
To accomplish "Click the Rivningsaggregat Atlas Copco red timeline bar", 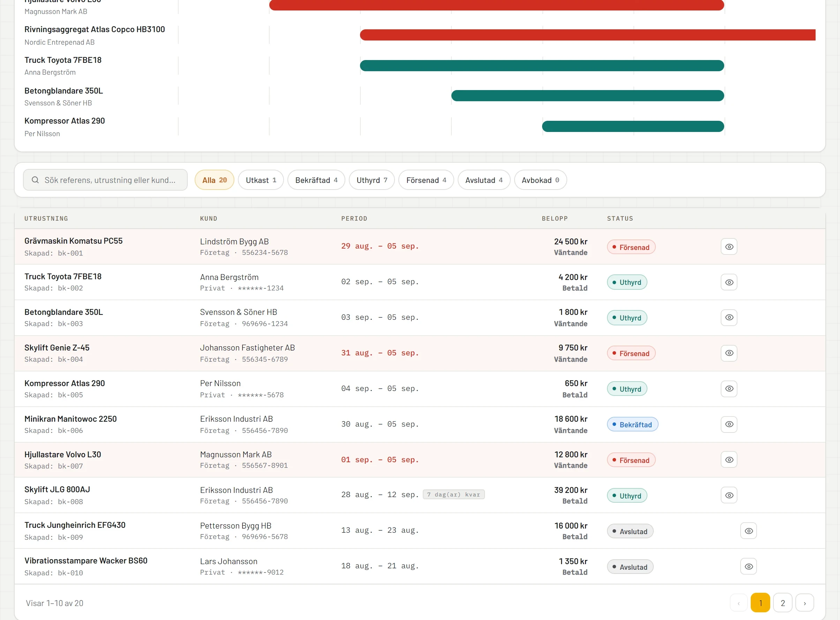I will click(x=588, y=35).
